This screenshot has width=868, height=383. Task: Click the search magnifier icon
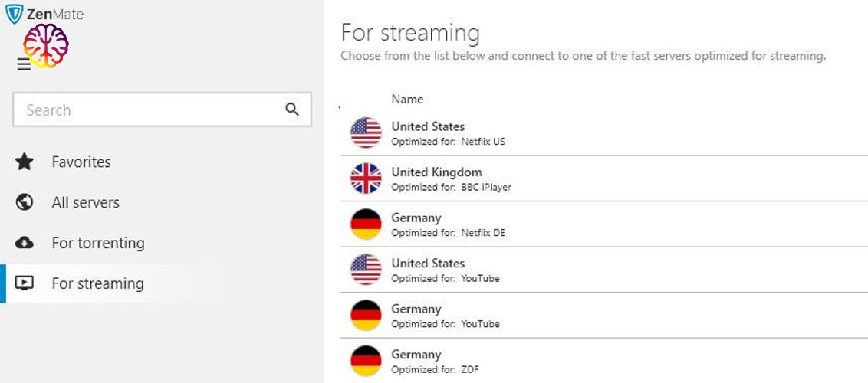click(x=292, y=110)
